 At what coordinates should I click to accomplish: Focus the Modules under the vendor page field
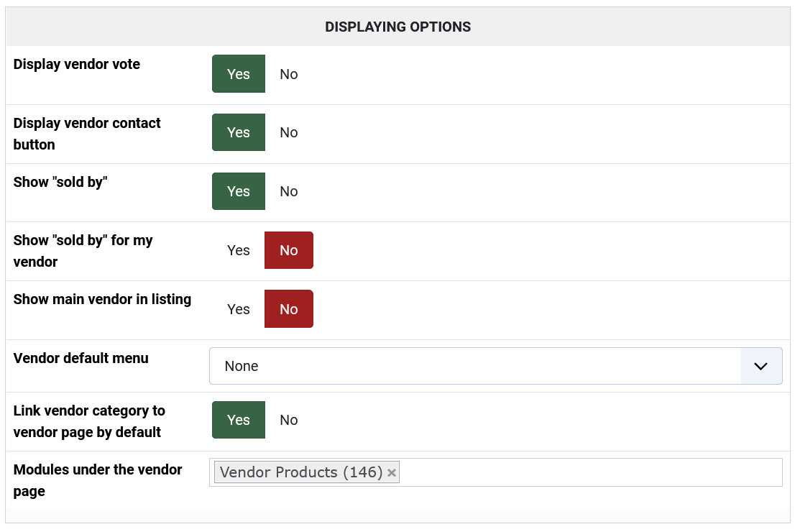pos(589,472)
